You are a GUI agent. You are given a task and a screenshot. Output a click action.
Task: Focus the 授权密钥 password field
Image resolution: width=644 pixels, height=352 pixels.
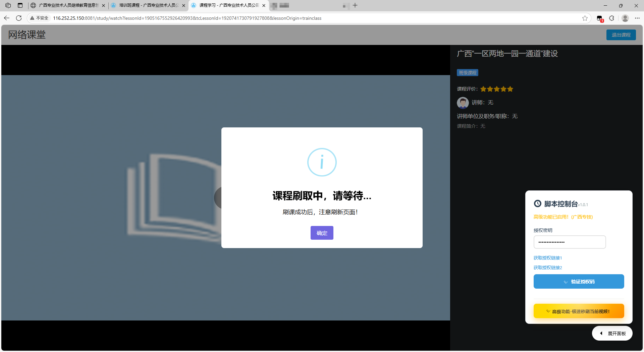[570, 242]
